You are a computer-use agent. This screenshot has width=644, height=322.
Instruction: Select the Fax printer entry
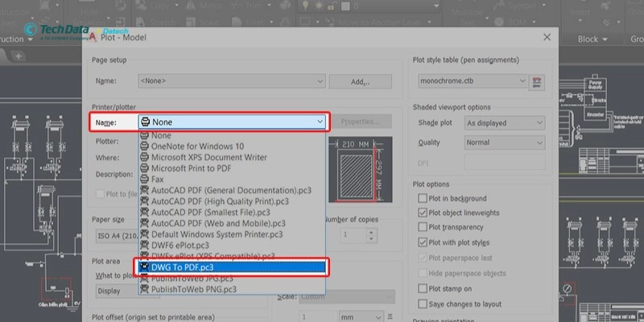(x=232, y=180)
